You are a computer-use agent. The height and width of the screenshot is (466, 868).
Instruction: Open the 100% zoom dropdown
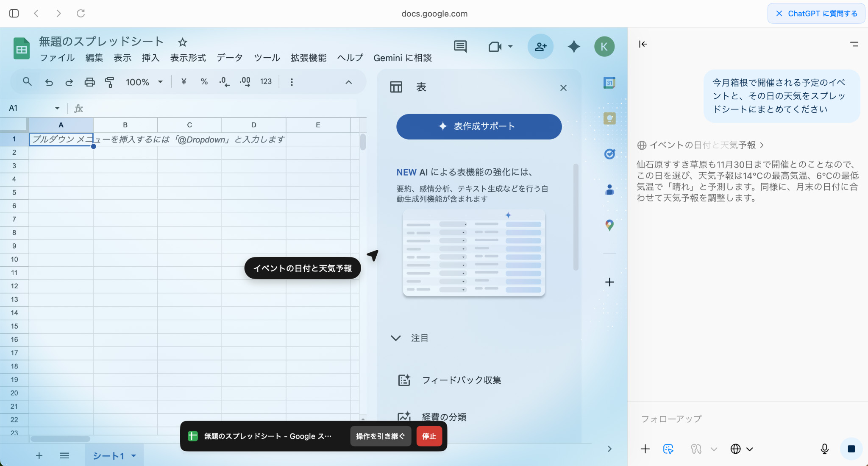144,82
